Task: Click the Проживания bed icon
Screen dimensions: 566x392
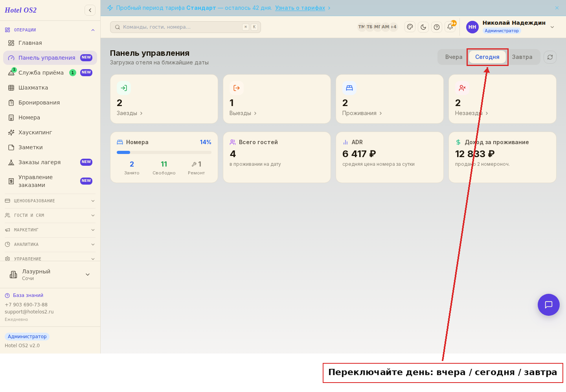Action: (349, 88)
